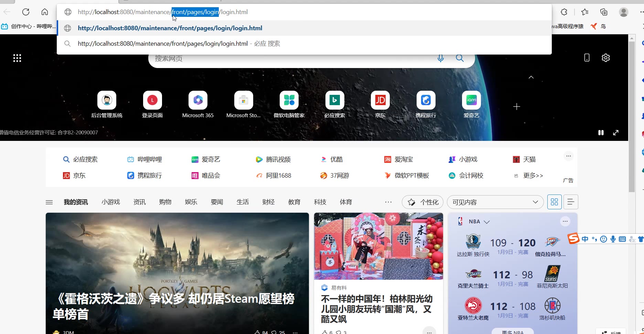Open the 哔哩哔哩 quick link
644x334 pixels.
144,159
